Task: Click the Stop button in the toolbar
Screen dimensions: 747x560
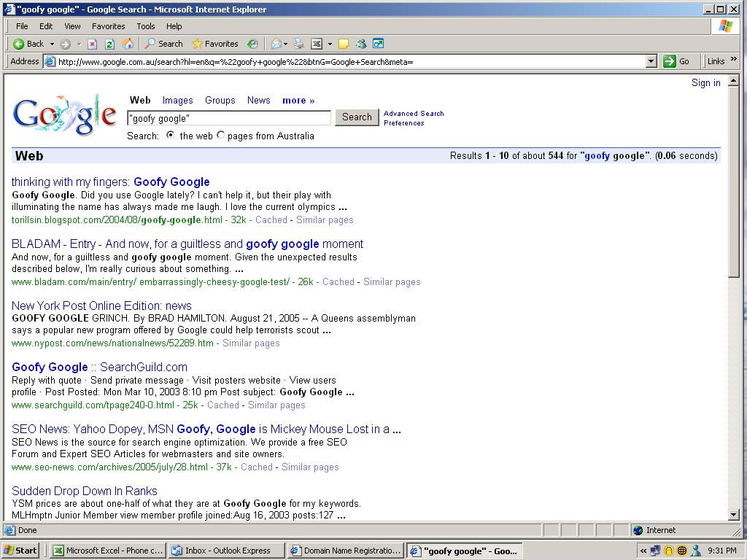Action: coord(93,44)
